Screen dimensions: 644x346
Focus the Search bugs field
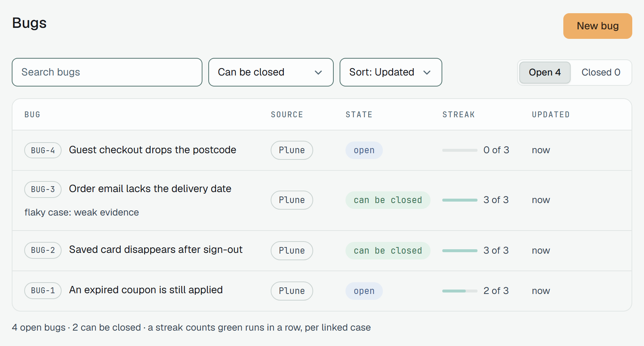(107, 72)
